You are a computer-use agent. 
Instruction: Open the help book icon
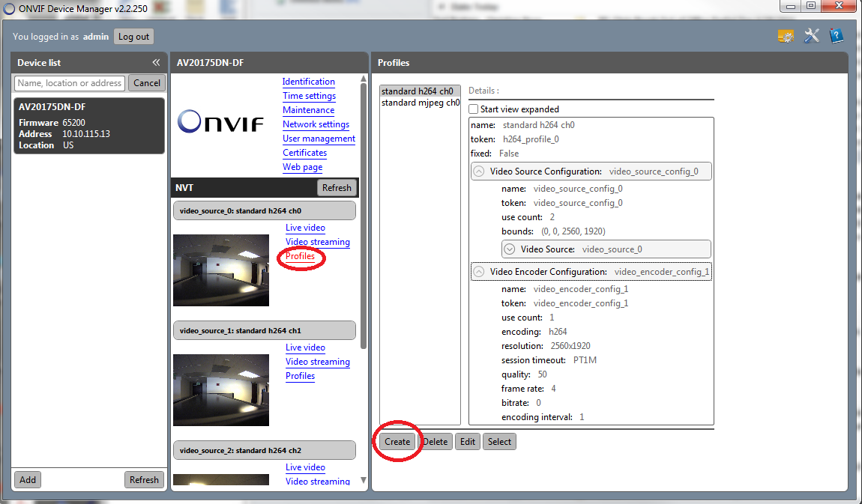coord(837,36)
